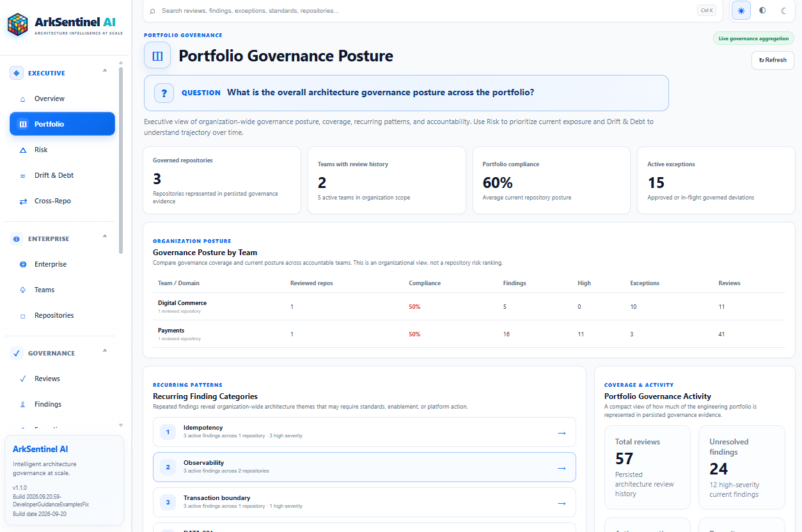
Task: Click the sidebar vertical scrollbar
Action: point(121,160)
